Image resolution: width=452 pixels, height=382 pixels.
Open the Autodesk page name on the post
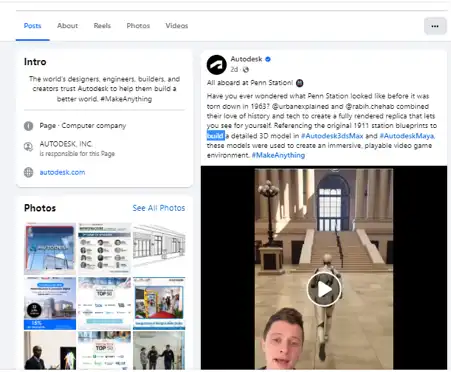tap(246, 59)
